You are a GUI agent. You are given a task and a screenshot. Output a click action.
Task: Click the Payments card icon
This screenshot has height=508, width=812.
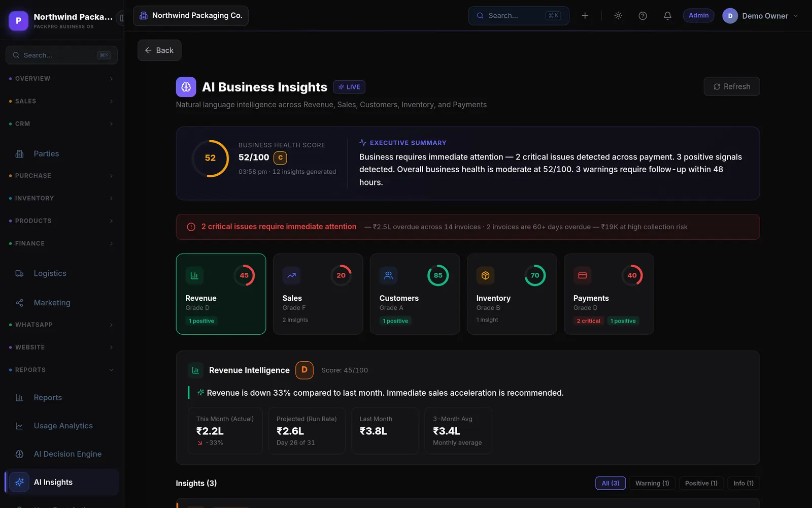[582, 275]
